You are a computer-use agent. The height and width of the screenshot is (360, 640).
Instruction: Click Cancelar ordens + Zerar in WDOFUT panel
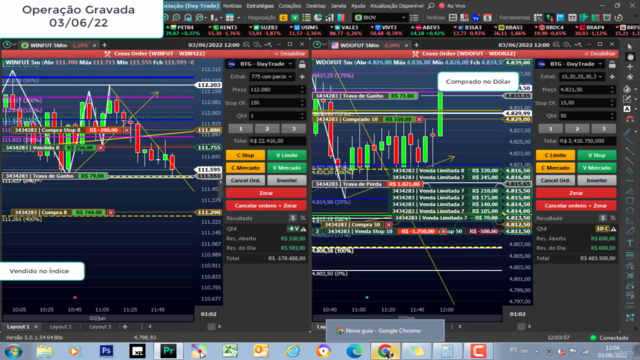point(576,206)
